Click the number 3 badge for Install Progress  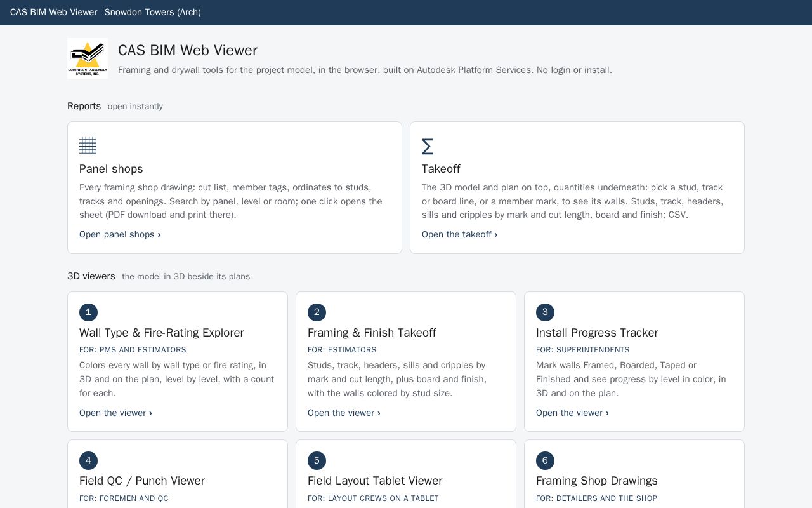pos(545,312)
